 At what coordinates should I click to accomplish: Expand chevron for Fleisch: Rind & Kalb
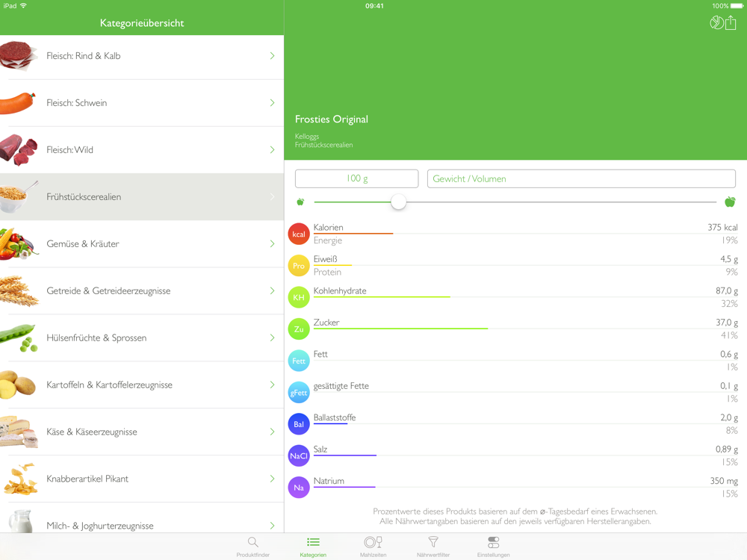pos(272,56)
